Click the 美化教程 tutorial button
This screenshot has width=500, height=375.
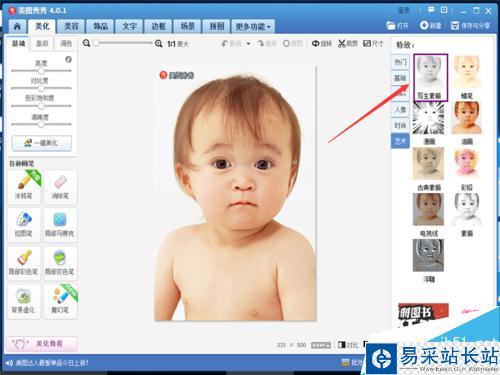42,343
